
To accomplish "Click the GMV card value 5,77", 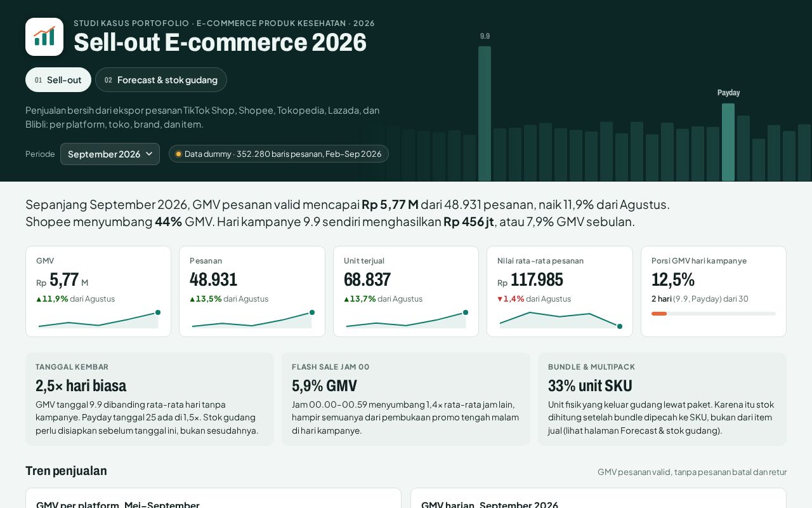I will pos(64,280).
